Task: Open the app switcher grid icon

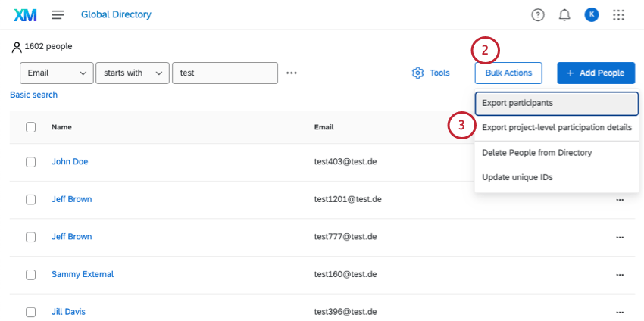Action: pos(618,14)
